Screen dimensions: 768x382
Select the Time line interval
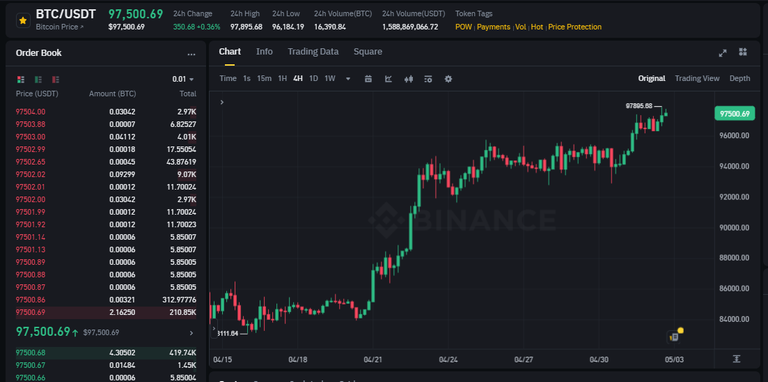point(228,78)
